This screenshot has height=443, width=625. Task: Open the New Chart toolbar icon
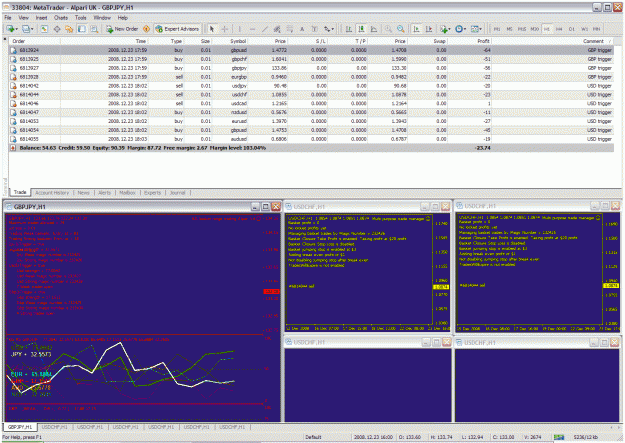click(x=10, y=29)
